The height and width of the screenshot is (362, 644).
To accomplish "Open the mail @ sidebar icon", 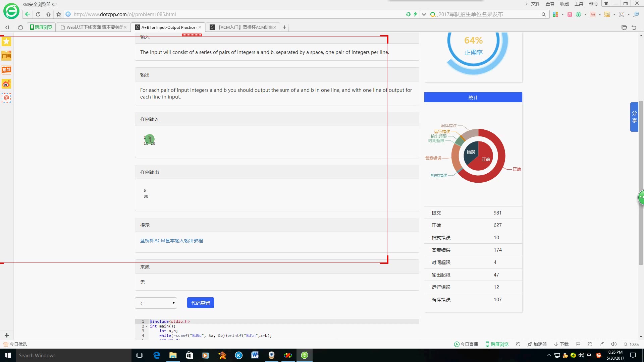I will click(x=6, y=98).
